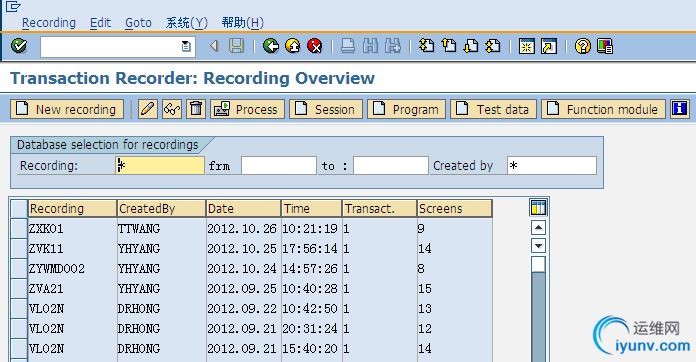Click the Session button

click(326, 109)
